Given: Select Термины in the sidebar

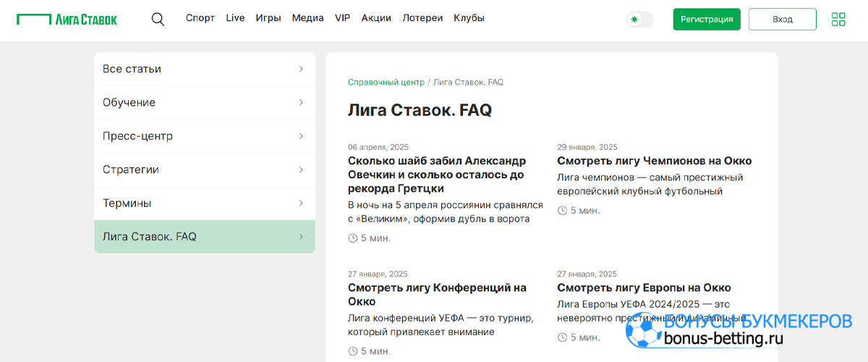Looking at the screenshot, I should 205,203.
